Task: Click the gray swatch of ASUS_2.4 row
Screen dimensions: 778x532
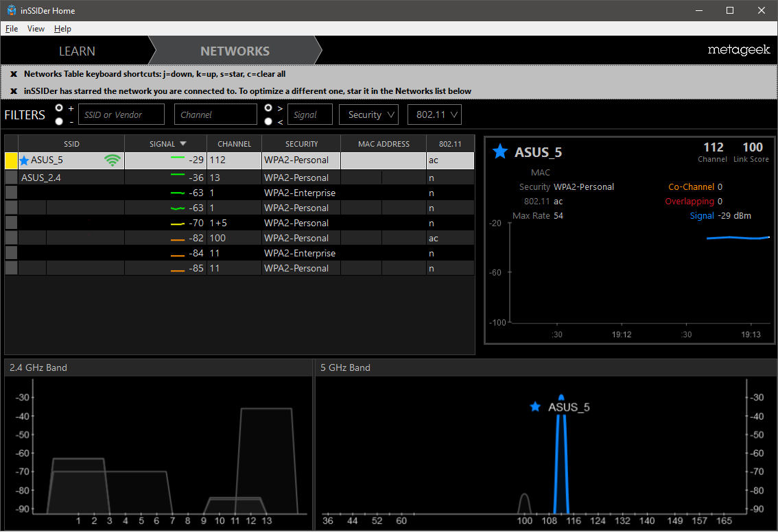Action: pyautogui.click(x=12, y=178)
